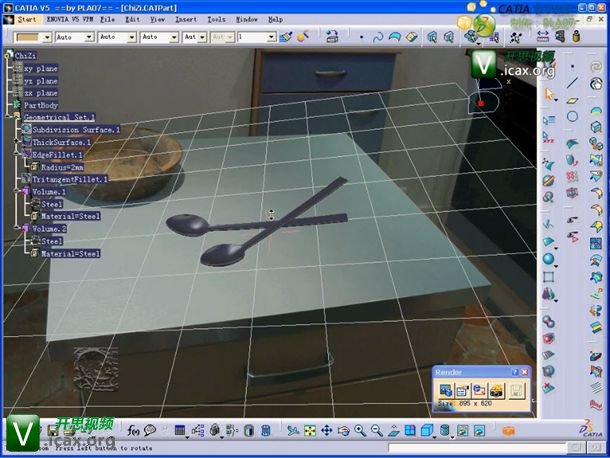
Task: Open the Tools menu
Action: [x=216, y=19]
